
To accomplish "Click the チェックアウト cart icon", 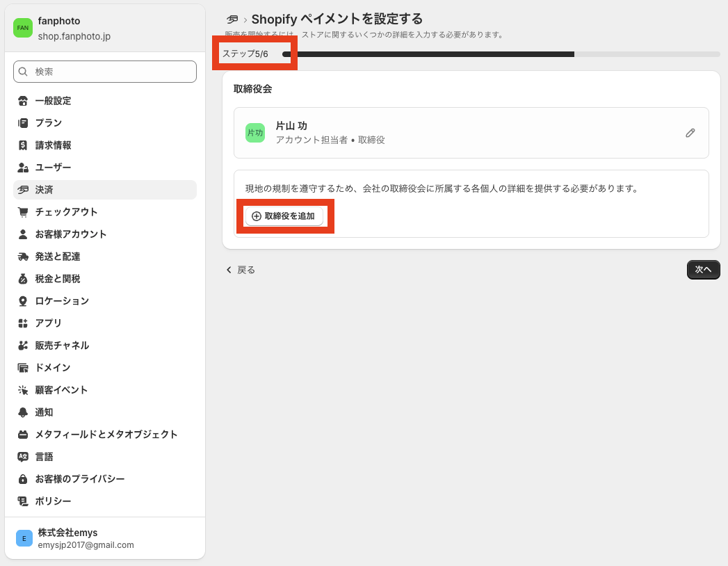I will pos(23,211).
